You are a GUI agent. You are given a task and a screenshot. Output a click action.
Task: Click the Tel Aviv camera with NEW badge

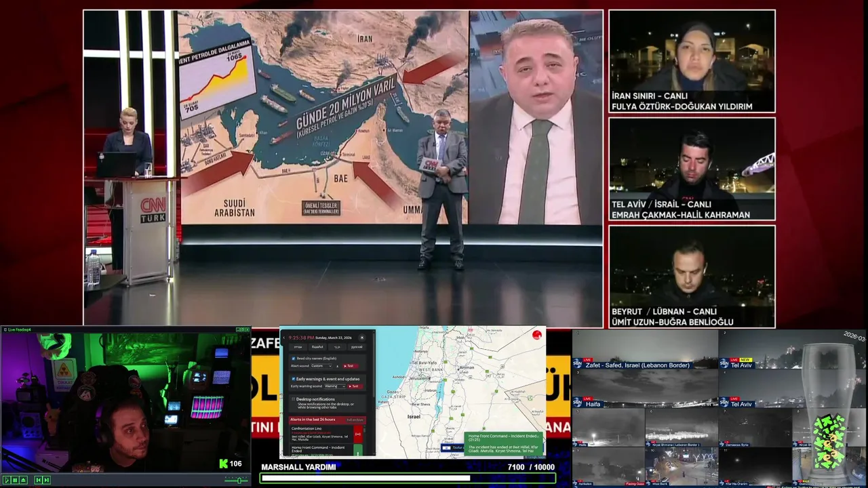click(792, 349)
